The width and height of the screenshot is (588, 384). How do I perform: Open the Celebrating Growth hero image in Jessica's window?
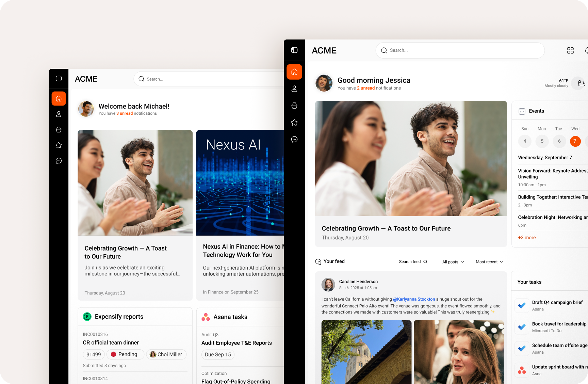click(x=411, y=158)
